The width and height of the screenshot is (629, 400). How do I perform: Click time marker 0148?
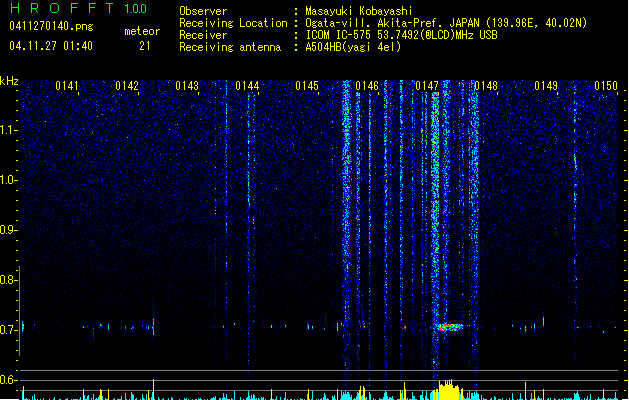pos(486,86)
